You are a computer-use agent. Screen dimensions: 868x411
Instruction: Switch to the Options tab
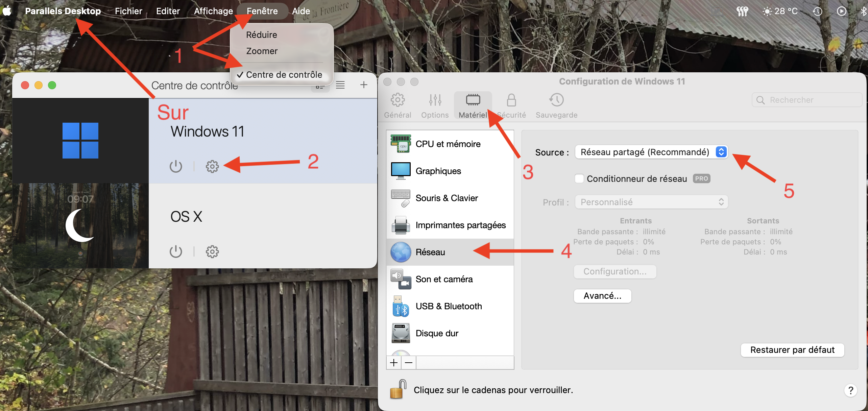(435, 106)
